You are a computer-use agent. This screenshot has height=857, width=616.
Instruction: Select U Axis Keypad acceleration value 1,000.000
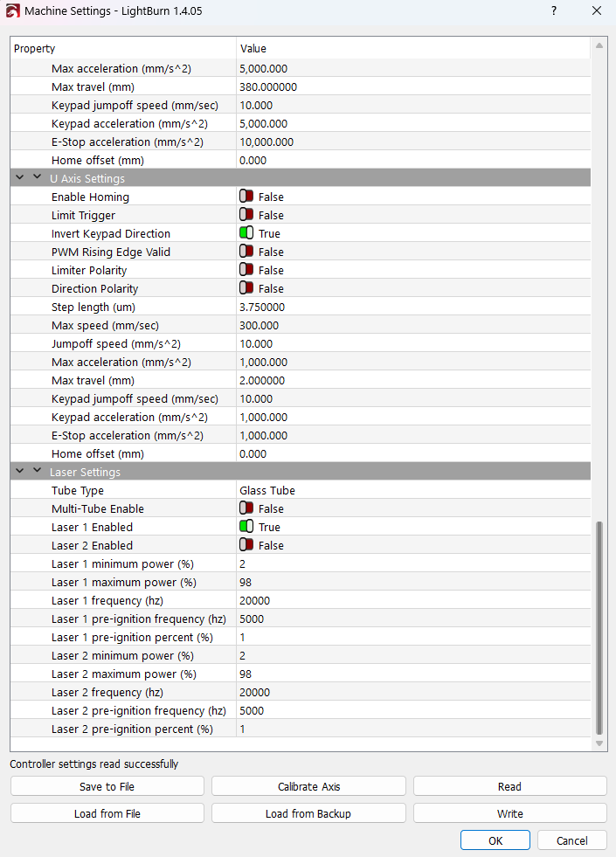pos(264,417)
